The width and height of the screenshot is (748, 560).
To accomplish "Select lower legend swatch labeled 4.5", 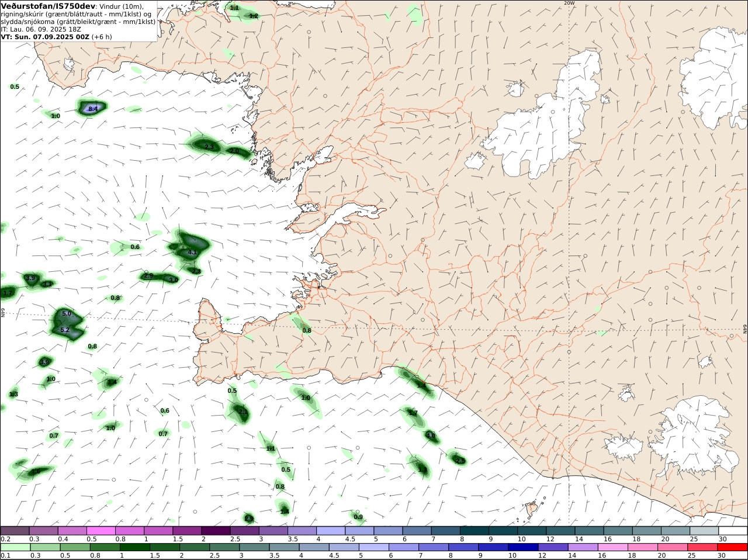I will [344, 547].
